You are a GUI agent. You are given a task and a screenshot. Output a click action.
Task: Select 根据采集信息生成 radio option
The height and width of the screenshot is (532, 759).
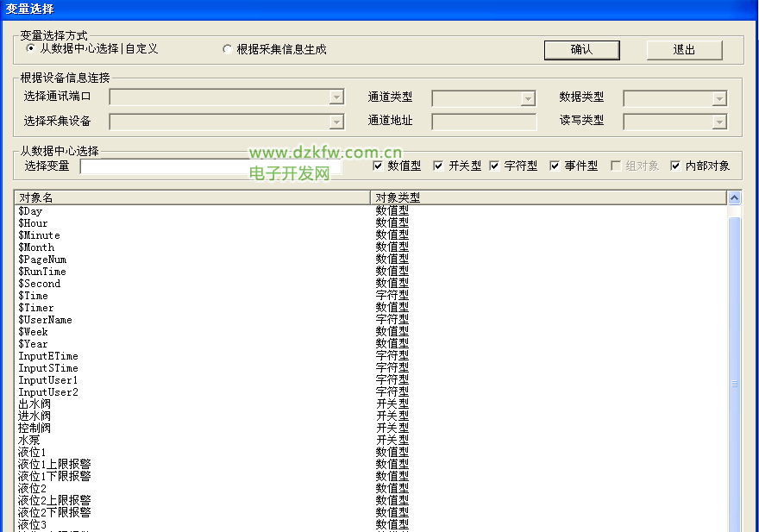[x=228, y=50]
